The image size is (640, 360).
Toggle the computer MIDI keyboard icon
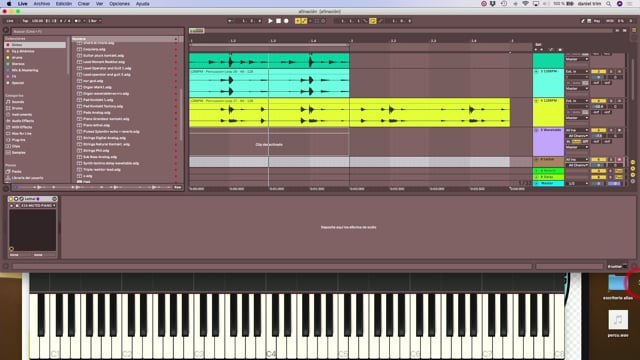click(589, 21)
